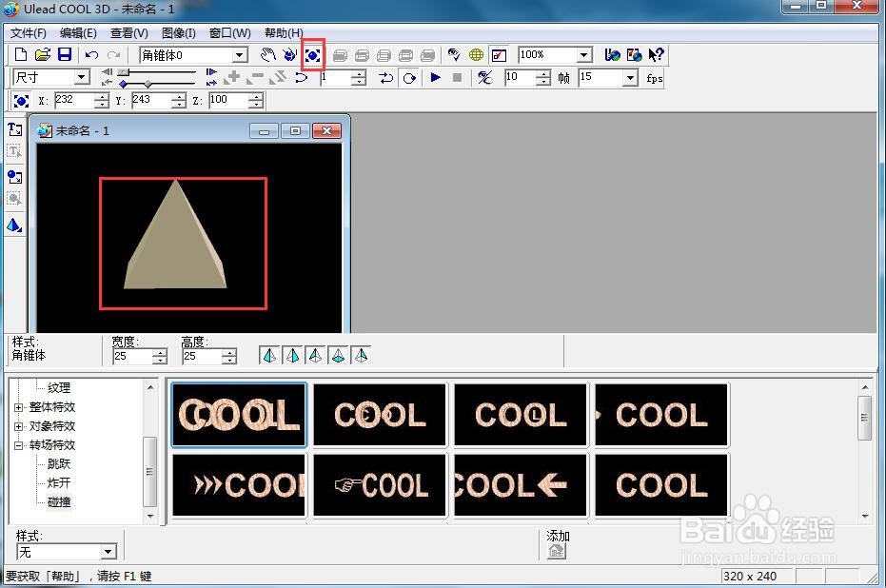
Task: Choose the first pyramid style option
Action: pos(270,355)
